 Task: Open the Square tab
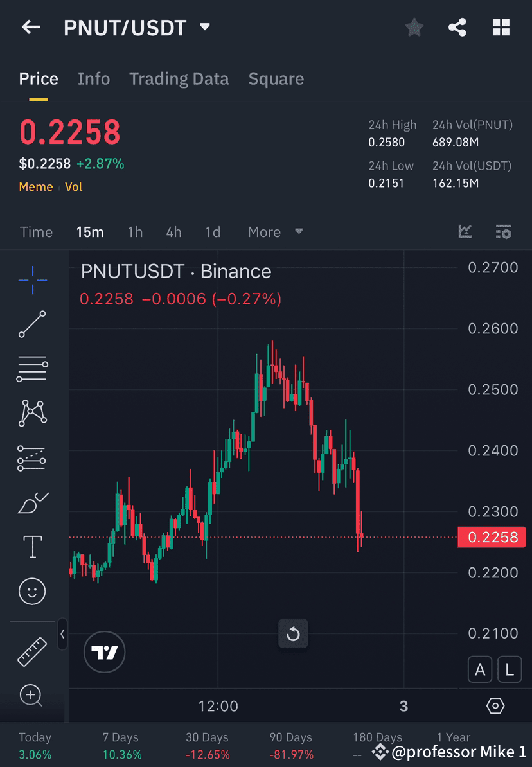(x=276, y=78)
